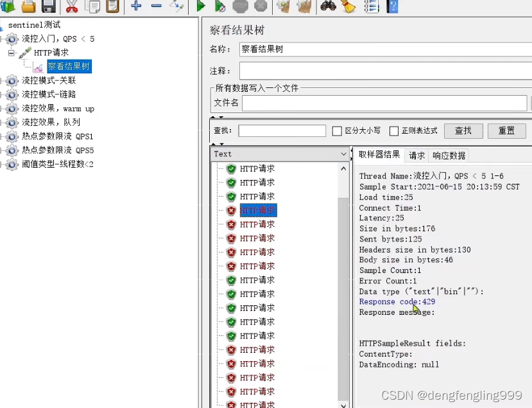Select the 热点参数限流 QPS5 thread group
Screen dimensions: 532x408
click(x=58, y=150)
